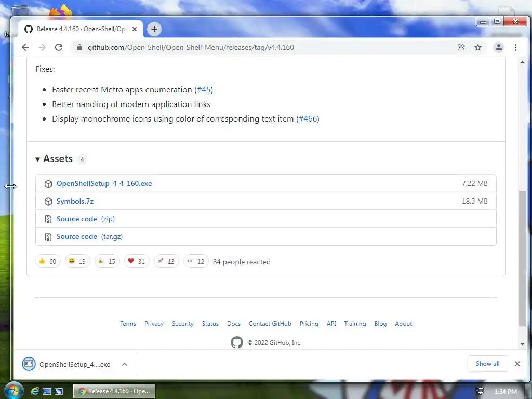Click the 1:34 PM clock
This screenshot has width=532, height=399.
tap(506, 392)
